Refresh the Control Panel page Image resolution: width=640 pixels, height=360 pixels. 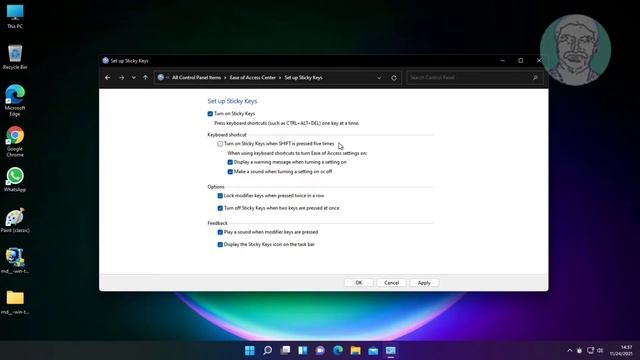[x=393, y=78]
